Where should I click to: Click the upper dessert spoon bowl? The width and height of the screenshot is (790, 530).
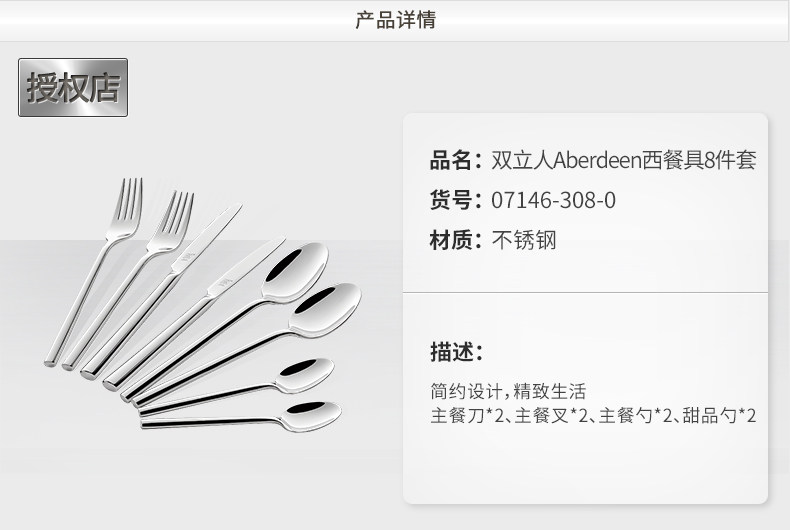point(305,374)
